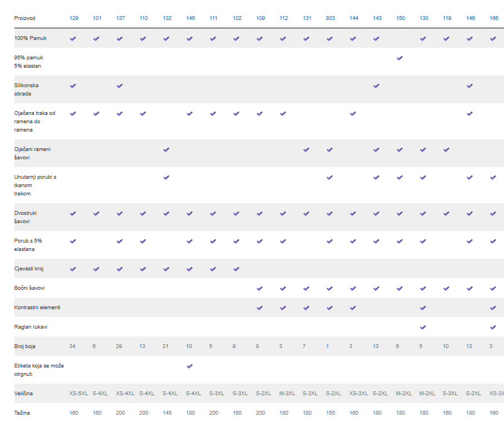Screen dimensions: 504x433
Task: Click the Broj boja row label
Action: [24, 346]
